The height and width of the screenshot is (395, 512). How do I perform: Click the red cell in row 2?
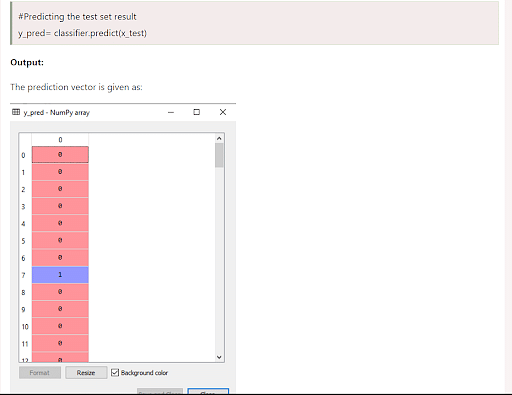pyautogui.click(x=60, y=189)
